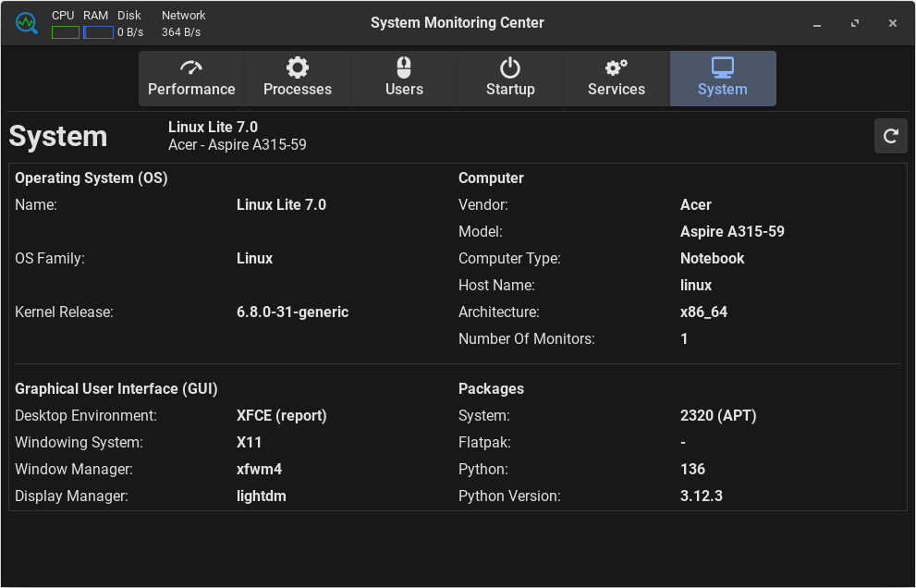Maximize the System Monitoring Center window

tap(855, 24)
